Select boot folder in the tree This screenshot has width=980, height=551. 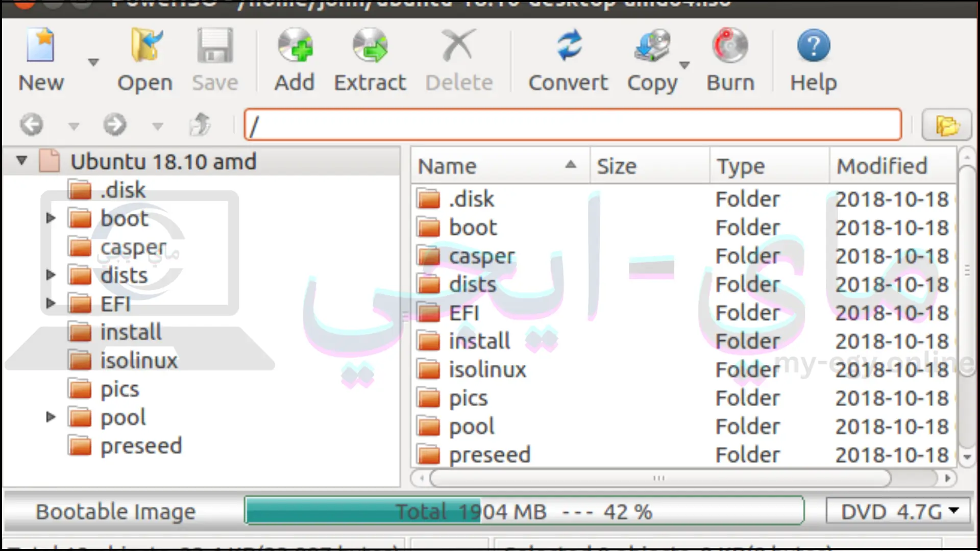[124, 219]
